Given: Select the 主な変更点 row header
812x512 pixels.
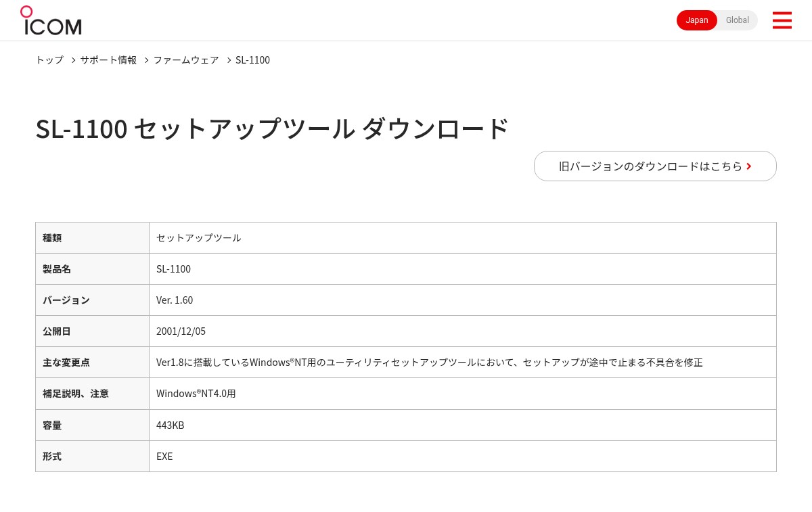Looking at the screenshot, I should click(92, 363).
